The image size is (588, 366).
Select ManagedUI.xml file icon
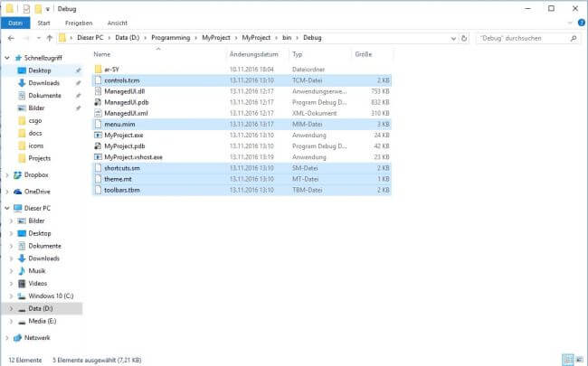(x=98, y=113)
